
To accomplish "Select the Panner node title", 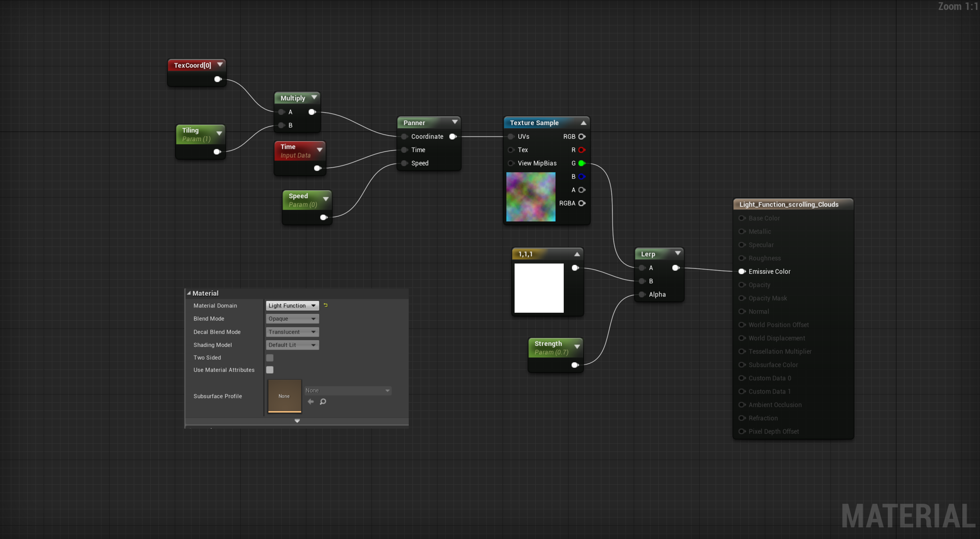I will 414,123.
